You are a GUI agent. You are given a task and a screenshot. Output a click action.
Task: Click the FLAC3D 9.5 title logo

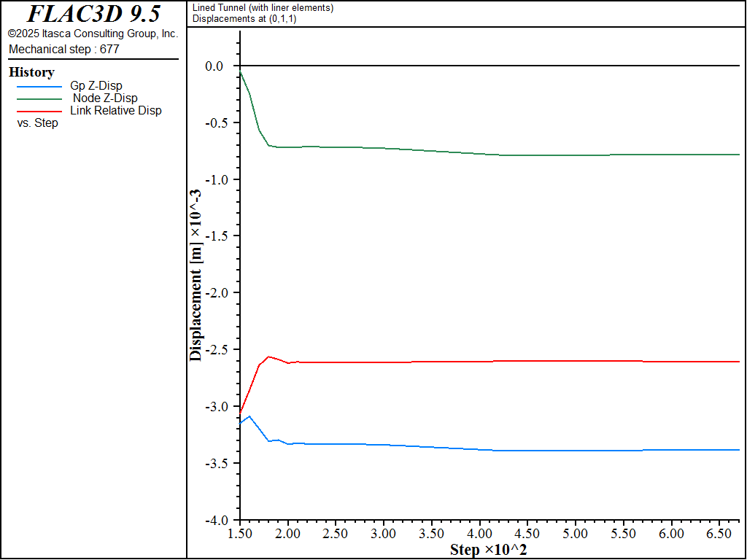pos(93,14)
